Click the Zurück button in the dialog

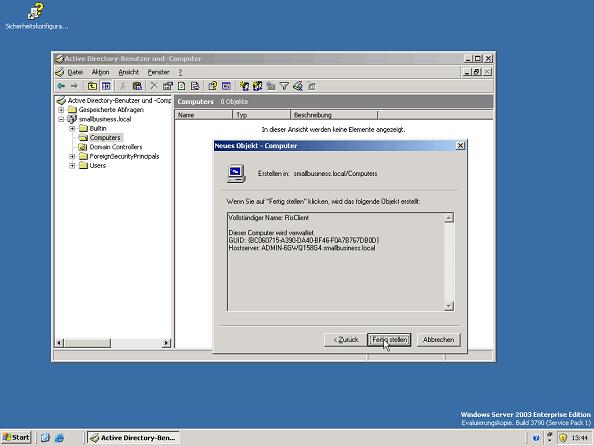tap(345, 340)
